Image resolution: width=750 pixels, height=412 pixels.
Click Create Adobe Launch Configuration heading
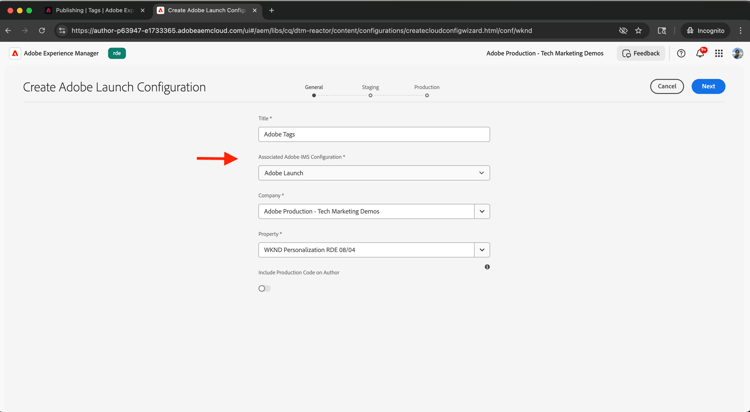[114, 87]
